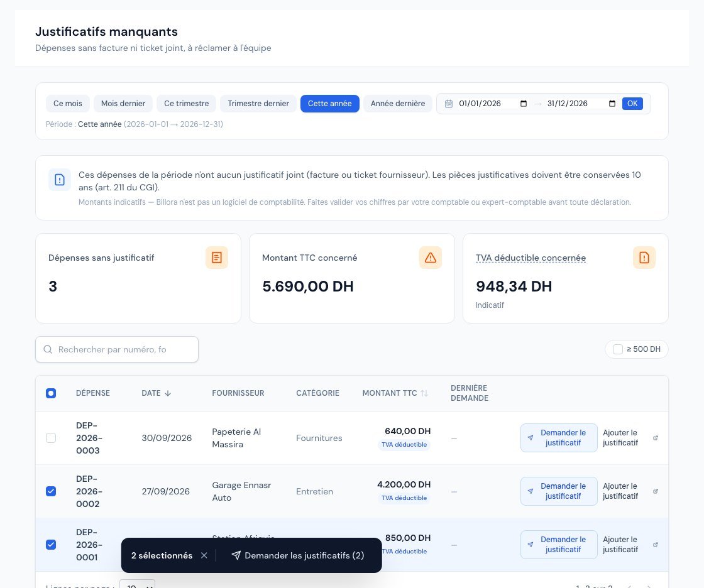Open the external link icon for DEP-2026-0002
The width and height of the screenshot is (704, 588).
656,491
